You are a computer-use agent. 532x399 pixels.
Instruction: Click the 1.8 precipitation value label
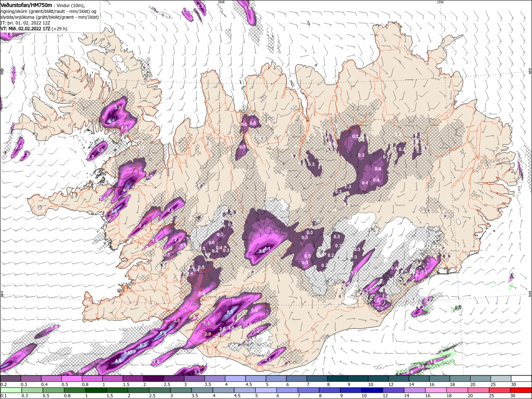[x=156, y=362]
